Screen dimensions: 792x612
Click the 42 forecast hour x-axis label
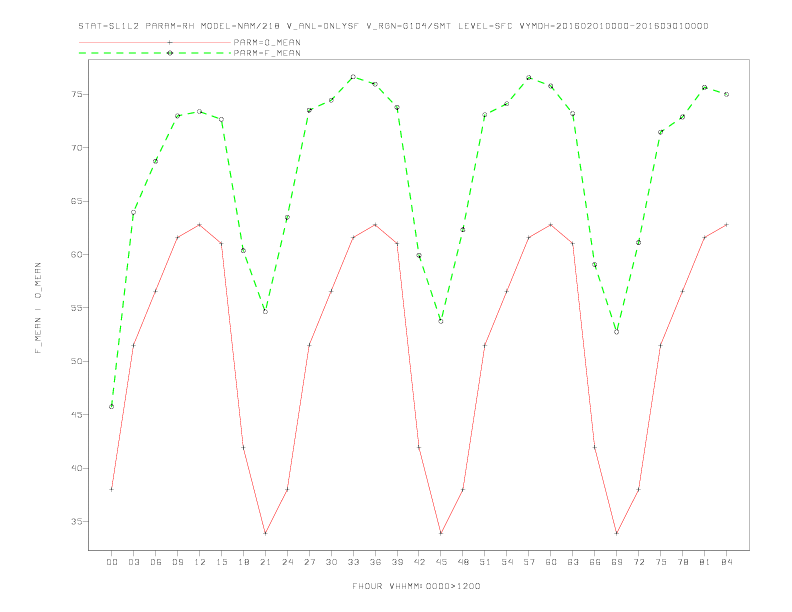click(419, 562)
